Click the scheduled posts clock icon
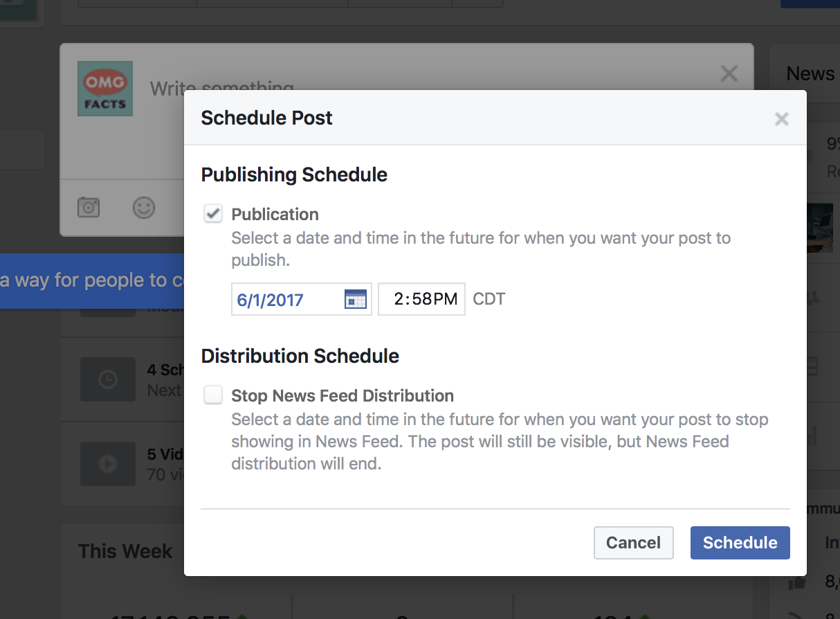The width and height of the screenshot is (840, 619). pyautogui.click(x=107, y=379)
